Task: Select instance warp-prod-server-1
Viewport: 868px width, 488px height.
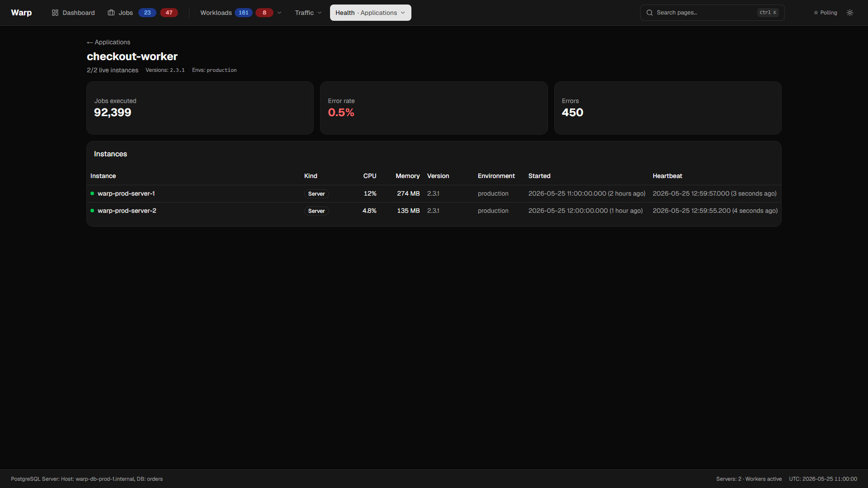Action: pos(126,193)
